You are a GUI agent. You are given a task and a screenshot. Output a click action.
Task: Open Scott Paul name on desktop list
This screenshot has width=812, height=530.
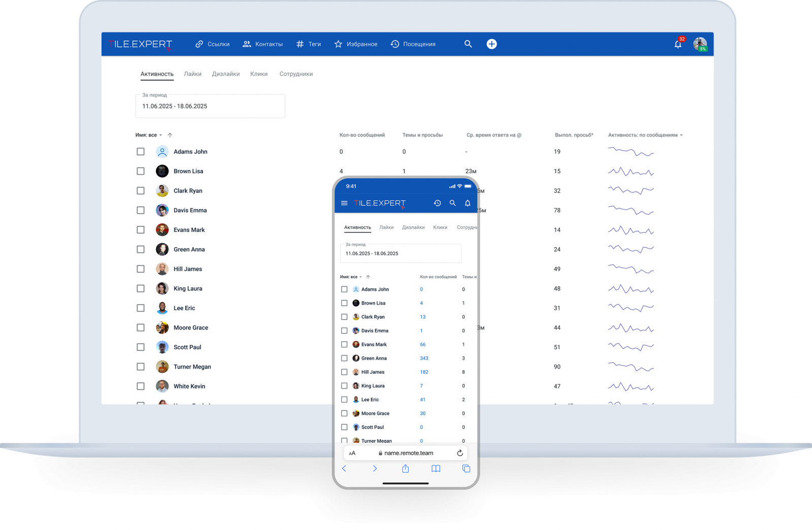point(187,347)
